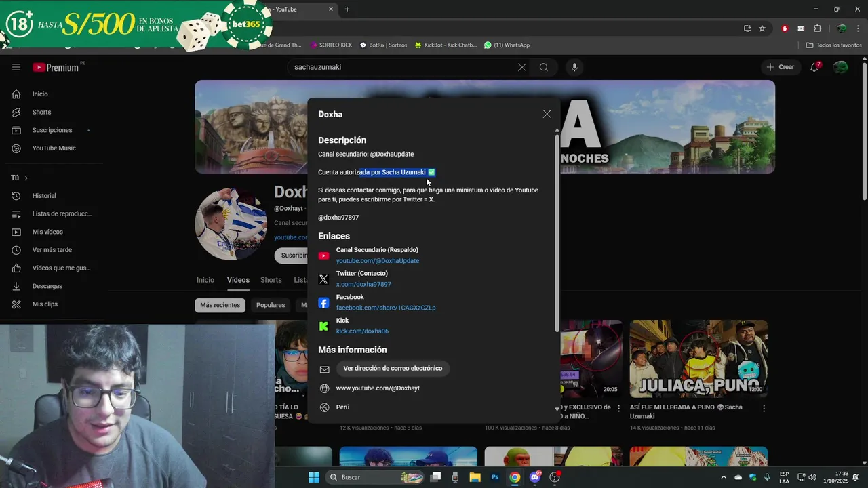Open youtube.com/@DoxhaUpdate link
The image size is (868, 488).
377,261
